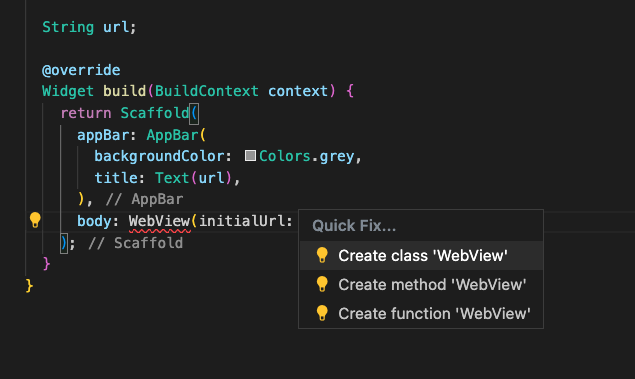Click the underlined WebView identifier
Viewport: 635px width, 379px height.
coord(160,221)
